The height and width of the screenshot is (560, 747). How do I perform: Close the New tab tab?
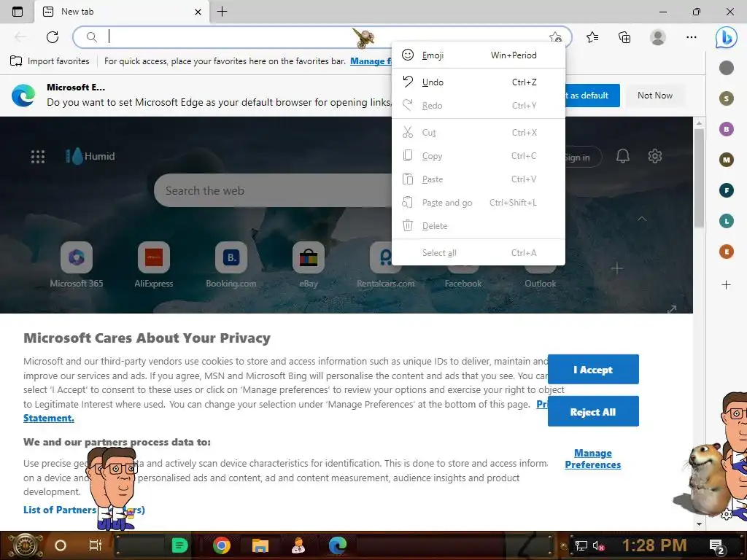coord(198,12)
